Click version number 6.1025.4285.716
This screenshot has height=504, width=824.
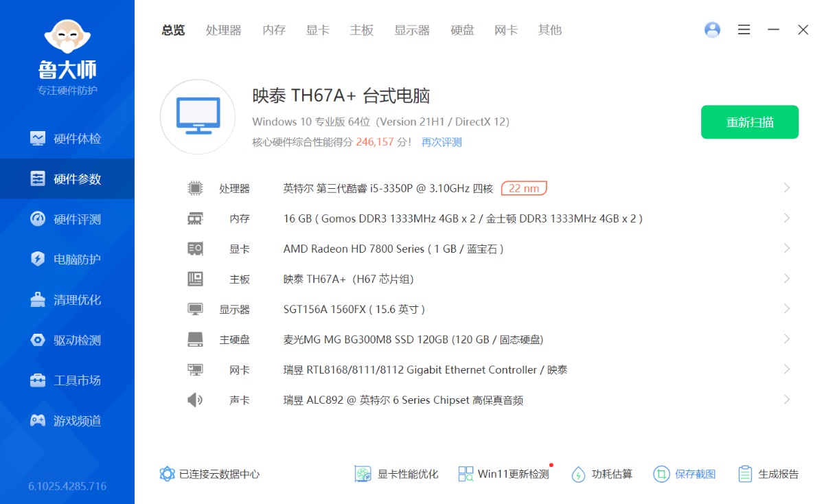(x=67, y=486)
